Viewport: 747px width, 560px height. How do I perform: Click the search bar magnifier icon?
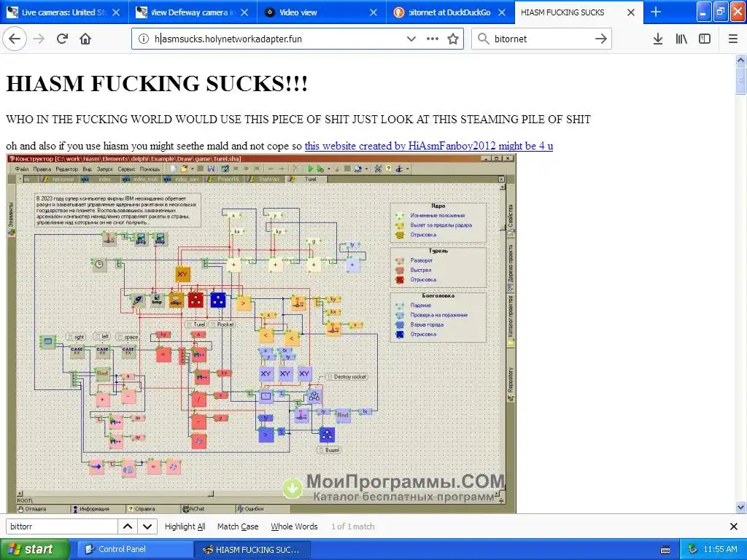point(483,39)
